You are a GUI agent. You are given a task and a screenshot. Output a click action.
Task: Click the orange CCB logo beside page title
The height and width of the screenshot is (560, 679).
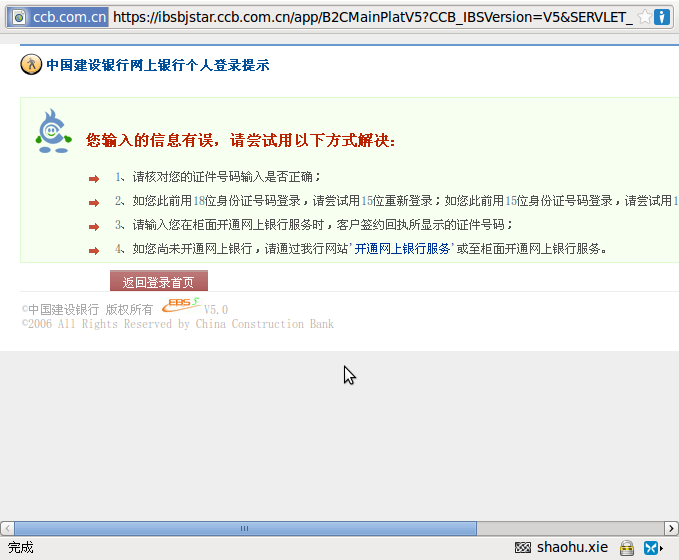click(31, 65)
